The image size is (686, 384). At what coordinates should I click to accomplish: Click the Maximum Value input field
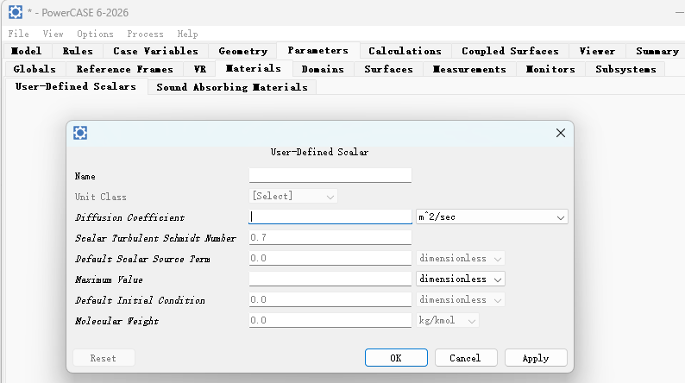[x=330, y=279]
